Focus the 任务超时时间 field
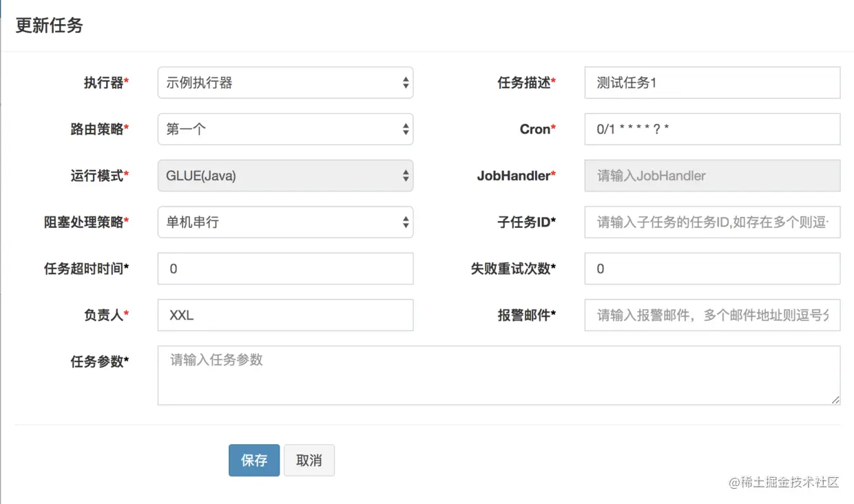 click(x=285, y=269)
